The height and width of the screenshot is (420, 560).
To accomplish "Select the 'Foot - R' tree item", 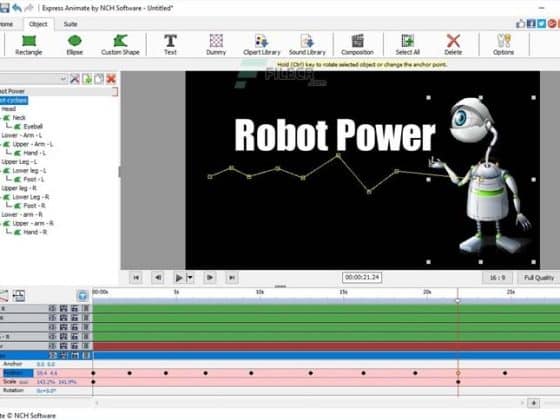I will pyautogui.click(x=35, y=206).
